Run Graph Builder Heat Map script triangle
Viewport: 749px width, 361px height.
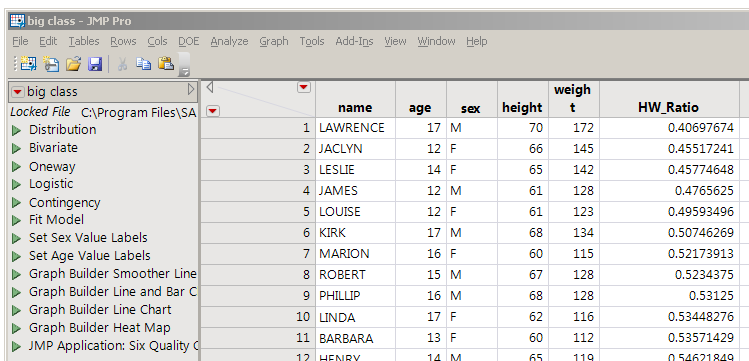click(x=17, y=328)
